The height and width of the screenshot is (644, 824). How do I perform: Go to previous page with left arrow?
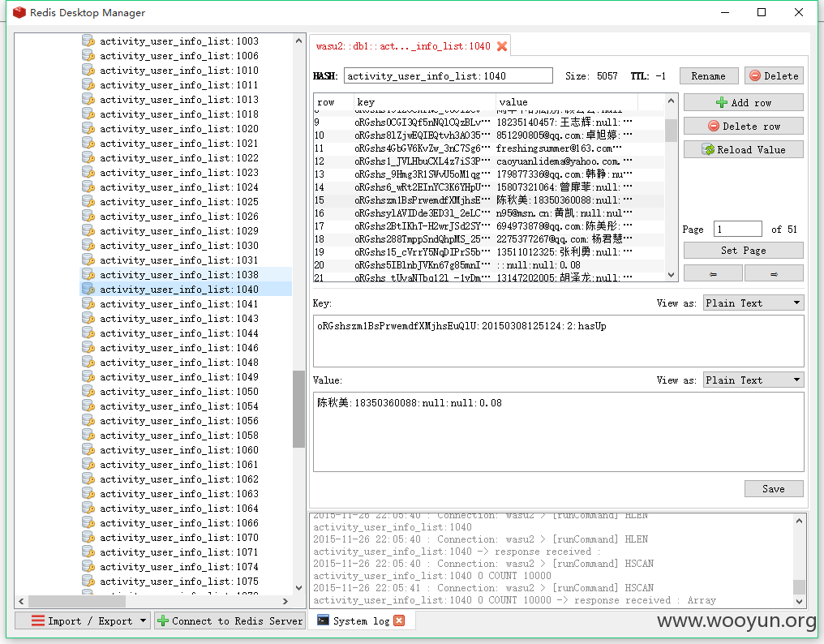point(713,273)
